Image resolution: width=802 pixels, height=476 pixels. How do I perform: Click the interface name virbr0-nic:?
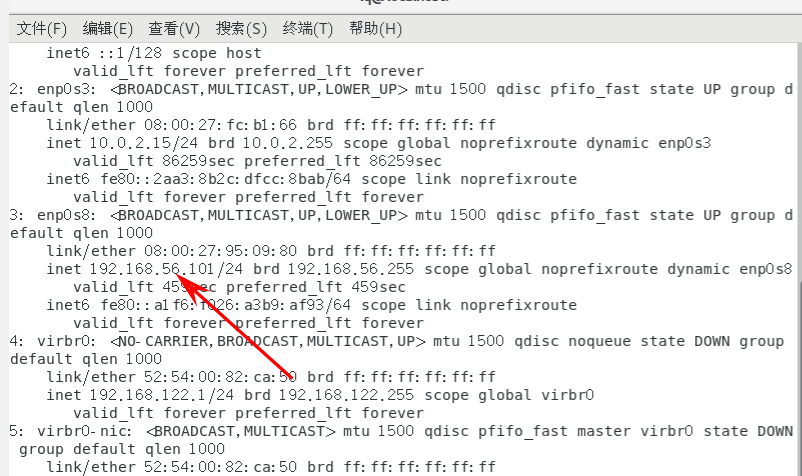tap(84, 431)
